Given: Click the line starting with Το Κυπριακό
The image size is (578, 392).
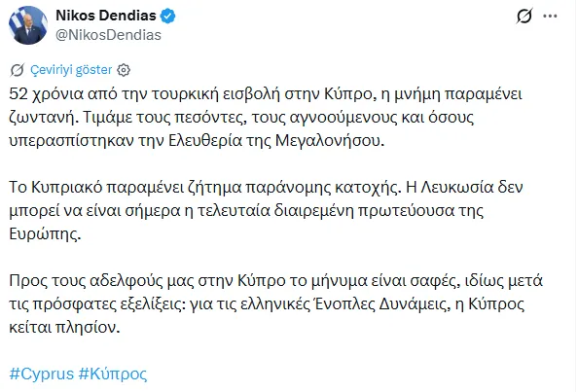Looking at the screenshot, I should 266,188.
